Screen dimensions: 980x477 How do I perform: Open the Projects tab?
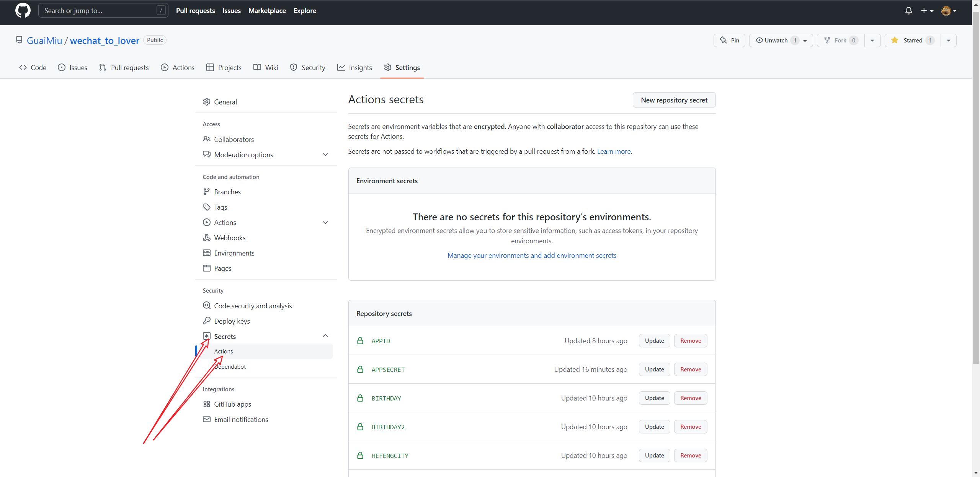tap(224, 67)
